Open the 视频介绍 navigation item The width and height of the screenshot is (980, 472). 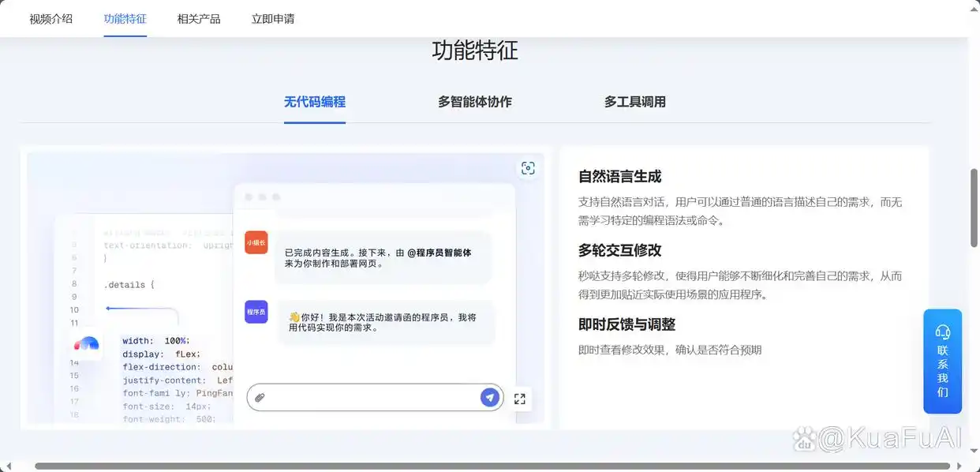pyautogui.click(x=50, y=18)
